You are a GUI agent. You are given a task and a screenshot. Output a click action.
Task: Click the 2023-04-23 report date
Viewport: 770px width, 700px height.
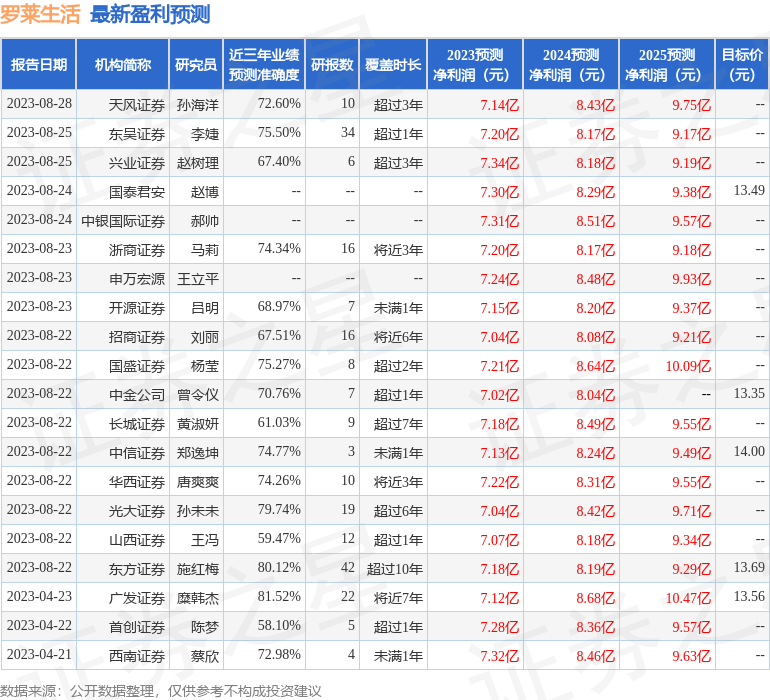pos(39,596)
